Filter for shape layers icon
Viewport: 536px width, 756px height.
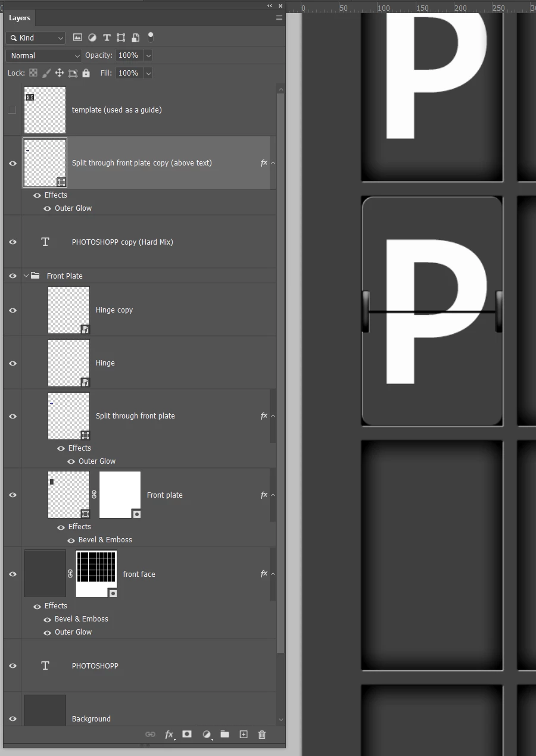tap(121, 38)
